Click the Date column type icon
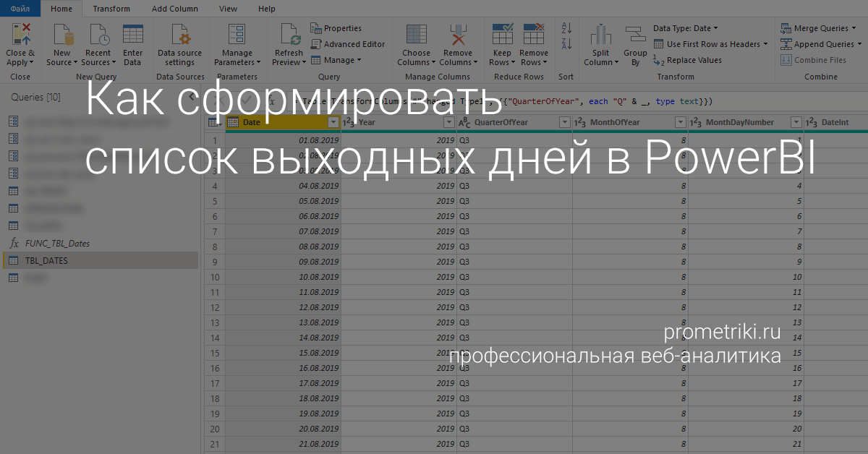 coord(233,122)
